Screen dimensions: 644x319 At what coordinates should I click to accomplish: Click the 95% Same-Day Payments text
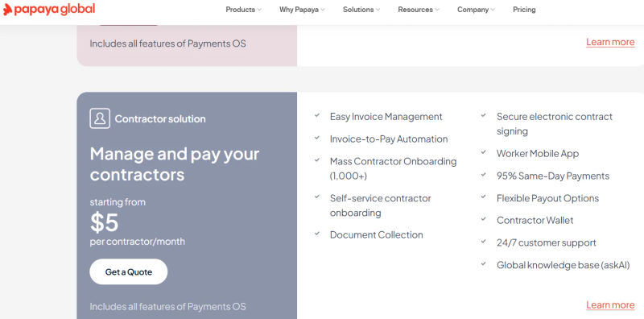click(553, 176)
